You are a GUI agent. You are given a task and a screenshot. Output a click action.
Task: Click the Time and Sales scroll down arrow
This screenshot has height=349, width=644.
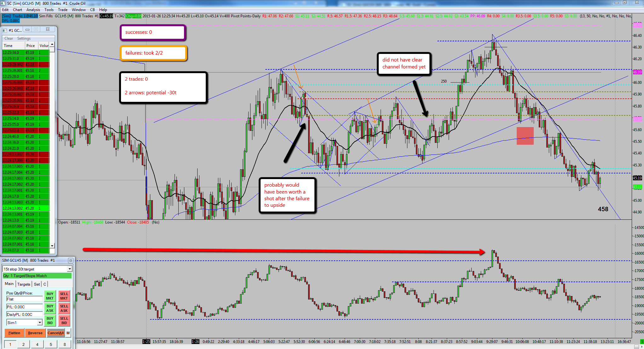[x=52, y=245]
